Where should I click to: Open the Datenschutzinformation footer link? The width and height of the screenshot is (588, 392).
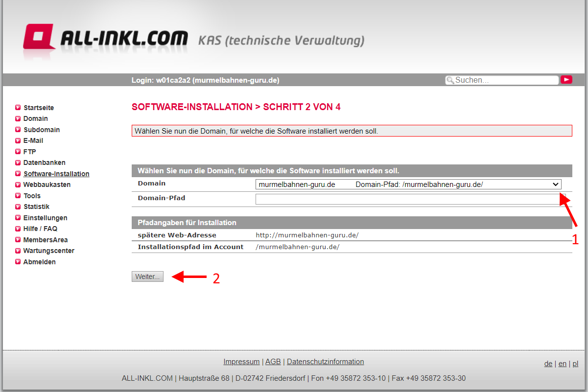tap(326, 362)
